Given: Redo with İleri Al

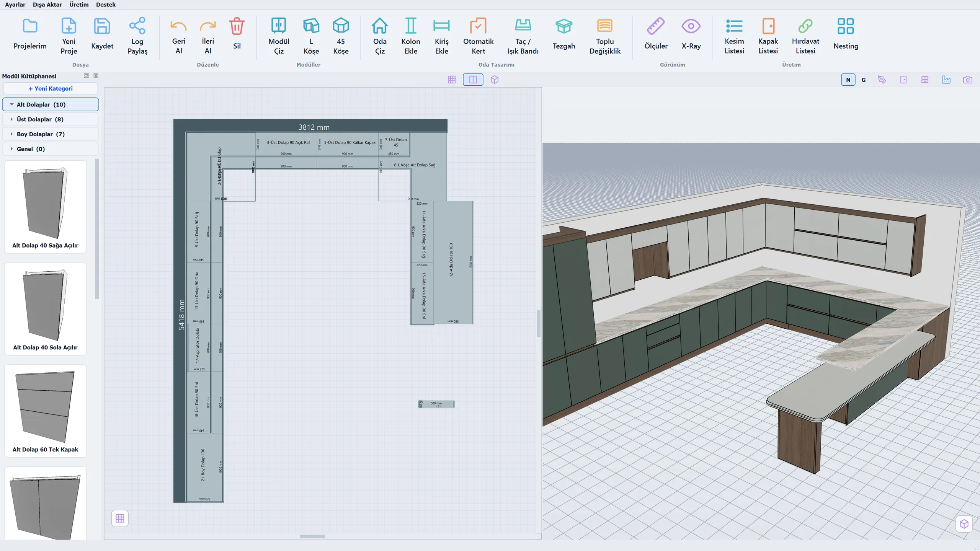Looking at the screenshot, I should pos(208,36).
